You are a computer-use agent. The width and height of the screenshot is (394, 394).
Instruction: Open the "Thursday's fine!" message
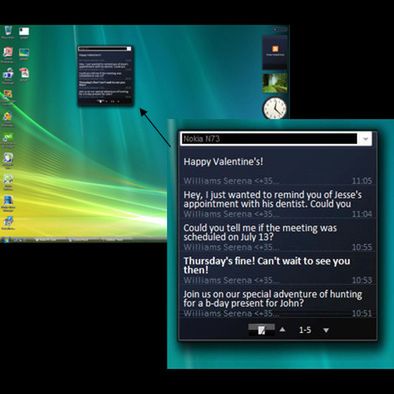267,265
